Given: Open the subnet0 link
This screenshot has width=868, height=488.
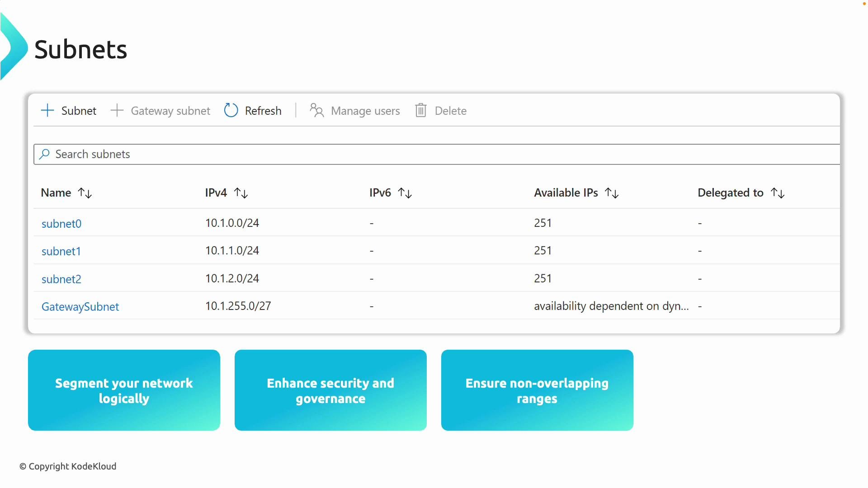Looking at the screenshot, I should (x=61, y=224).
